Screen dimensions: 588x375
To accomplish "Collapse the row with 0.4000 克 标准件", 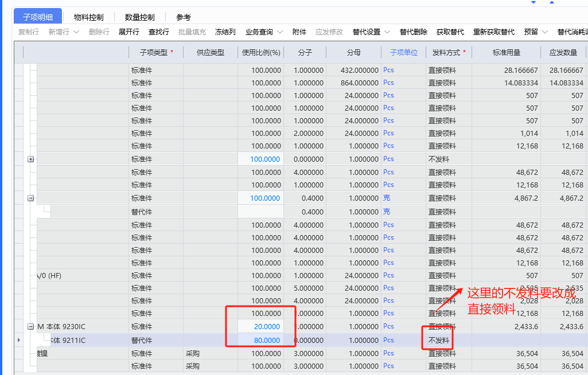I will pyautogui.click(x=31, y=198).
